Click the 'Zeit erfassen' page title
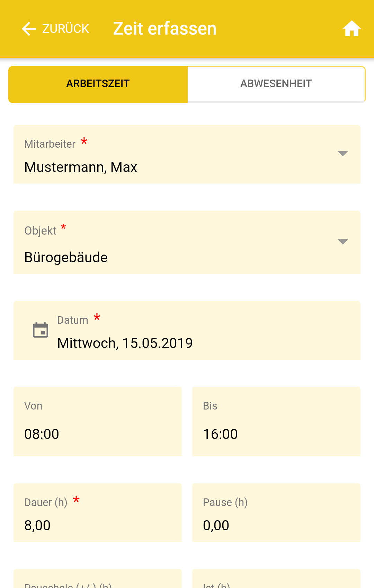 pos(164,29)
